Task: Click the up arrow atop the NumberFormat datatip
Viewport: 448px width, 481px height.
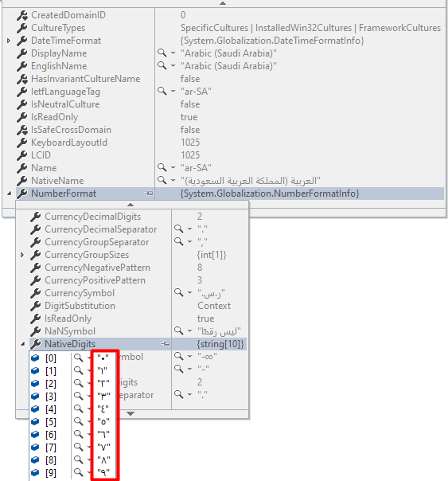Action: tap(131, 205)
